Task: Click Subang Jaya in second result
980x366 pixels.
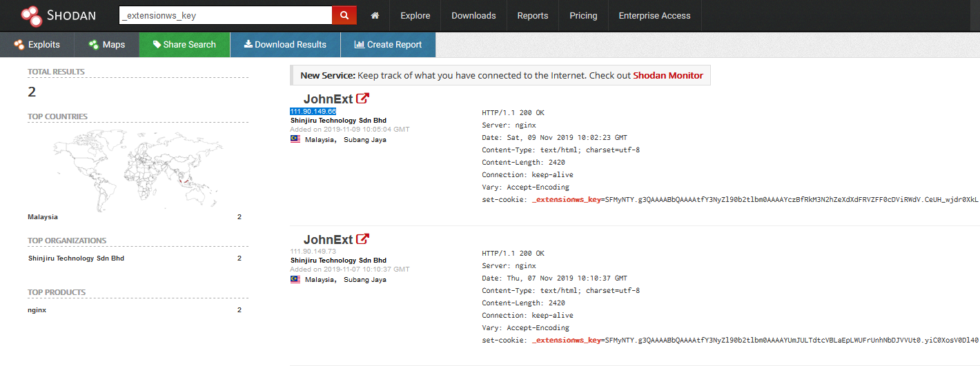Action: click(365, 280)
